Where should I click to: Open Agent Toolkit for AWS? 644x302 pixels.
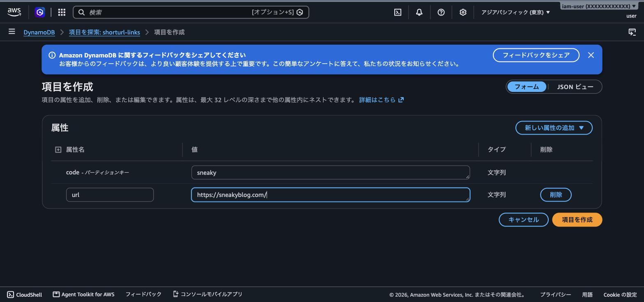point(84,295)
